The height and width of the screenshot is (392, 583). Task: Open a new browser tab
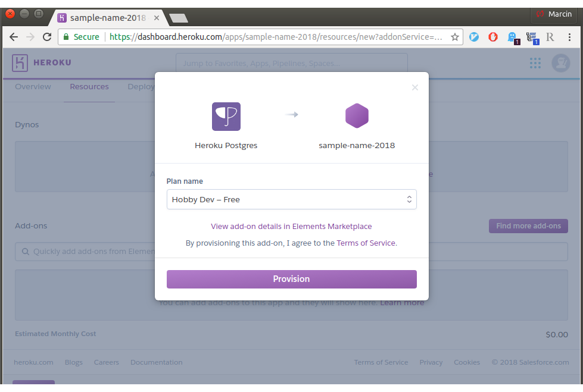[x=179, y=18]
